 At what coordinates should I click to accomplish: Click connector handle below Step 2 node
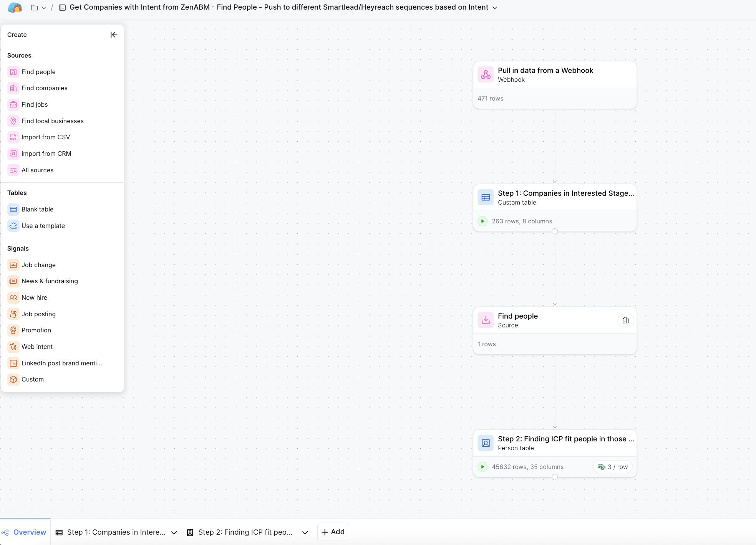(x=555, y=477)
